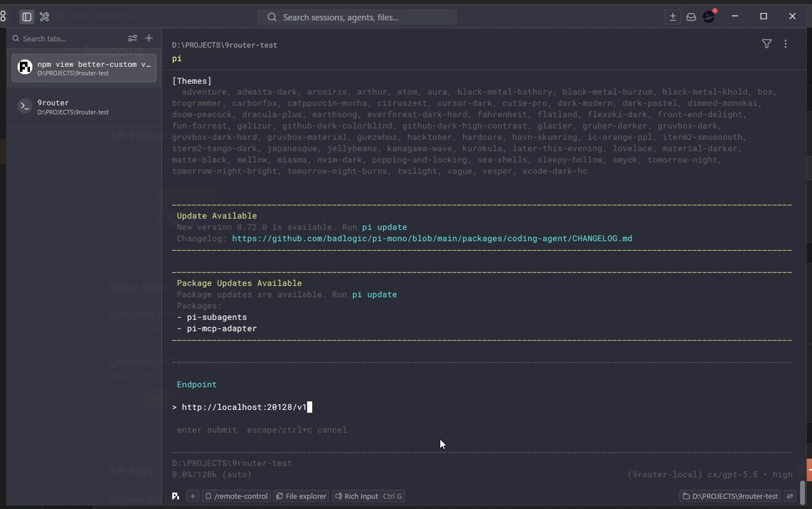
Task: Click the /remote-control button
Action: 237,497
